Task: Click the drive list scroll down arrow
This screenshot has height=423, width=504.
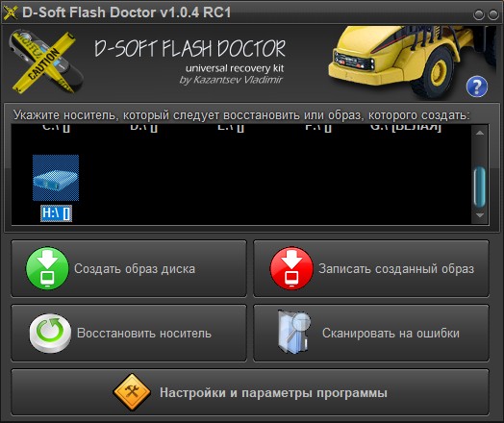Action: 480,215
